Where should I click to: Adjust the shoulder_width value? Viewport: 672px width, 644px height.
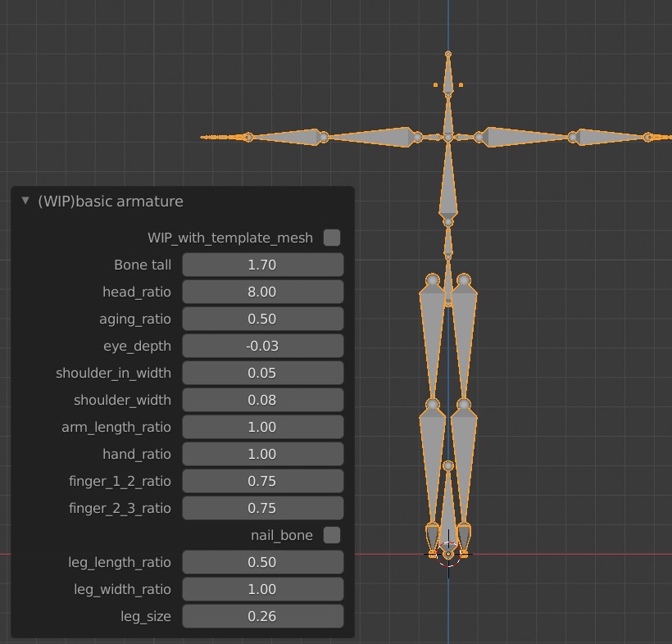(x=262, y=399)
